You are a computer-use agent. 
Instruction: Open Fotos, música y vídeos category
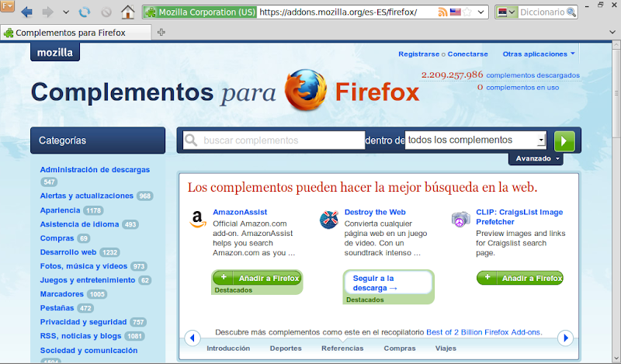84,265
